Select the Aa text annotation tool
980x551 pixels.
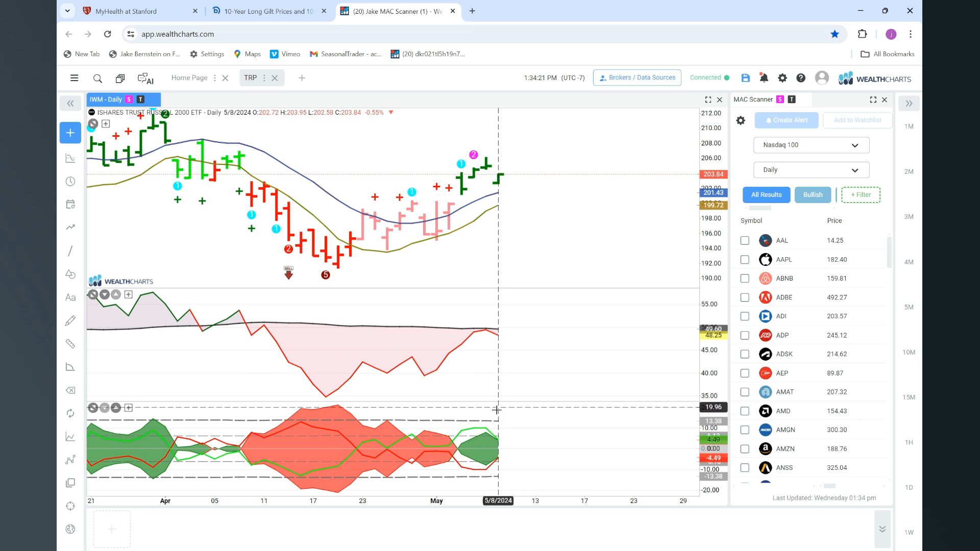[70, 297]
